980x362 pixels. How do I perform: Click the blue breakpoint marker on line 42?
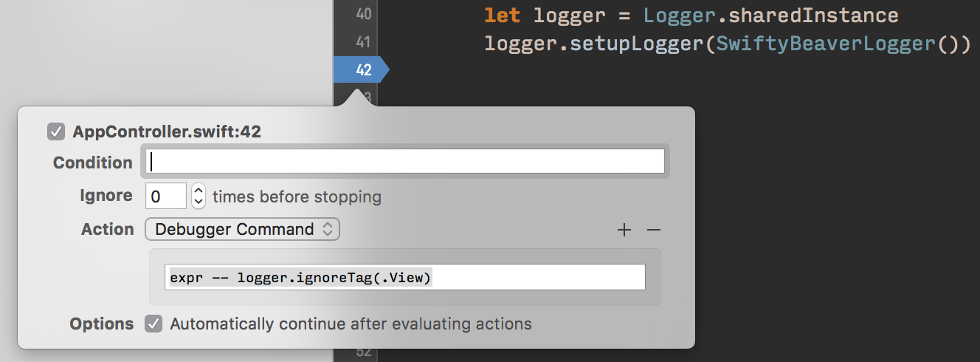361,70
